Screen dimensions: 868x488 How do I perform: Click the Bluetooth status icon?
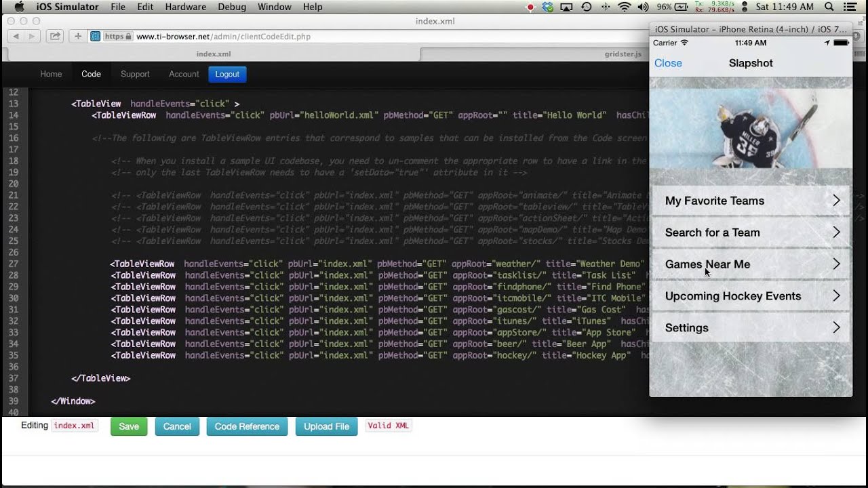point(605,7)
